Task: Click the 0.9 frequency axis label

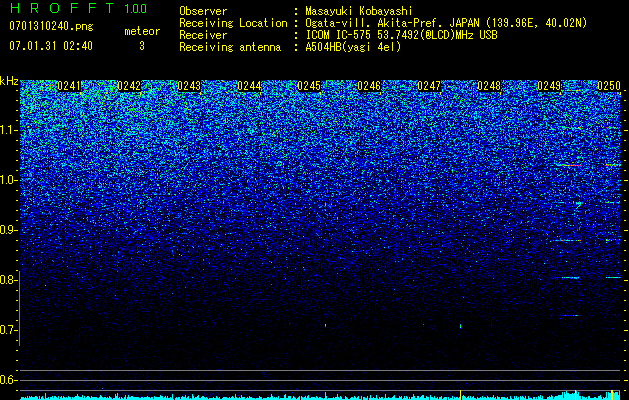Action: point(7,230)
